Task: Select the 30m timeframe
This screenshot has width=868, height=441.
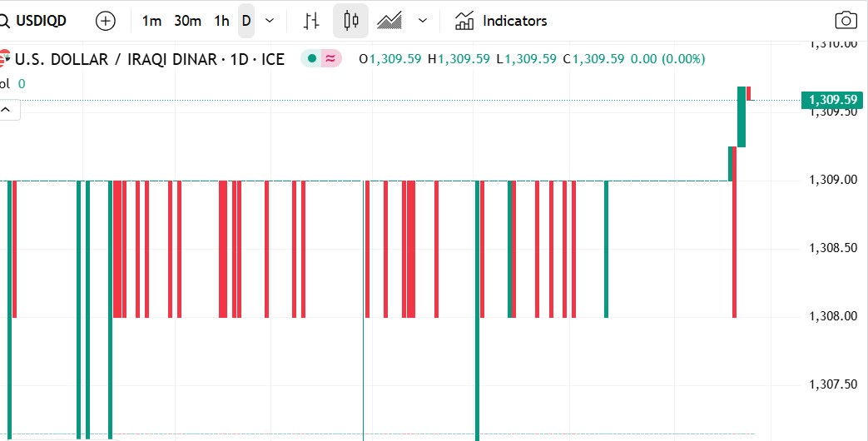Action: tap(187, 21)
